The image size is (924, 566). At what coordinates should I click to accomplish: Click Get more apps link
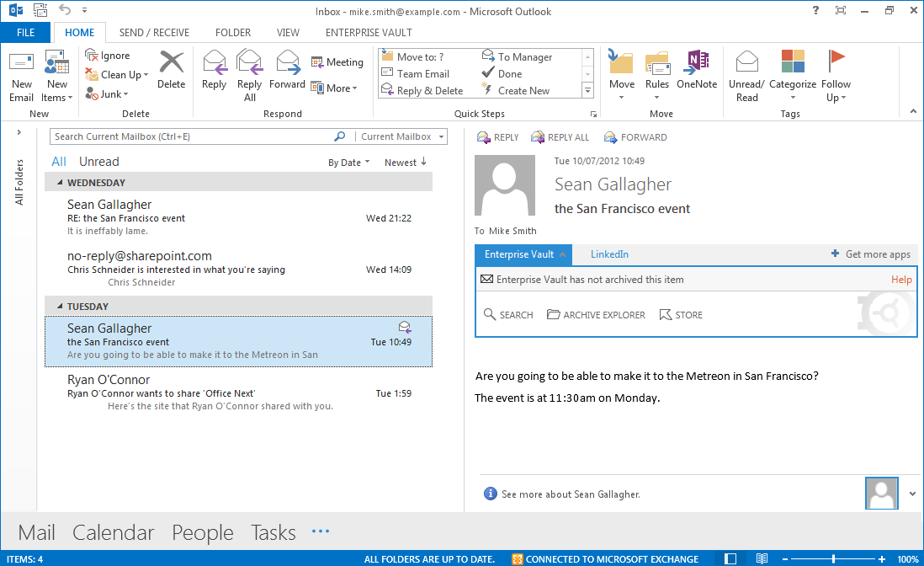870,254
